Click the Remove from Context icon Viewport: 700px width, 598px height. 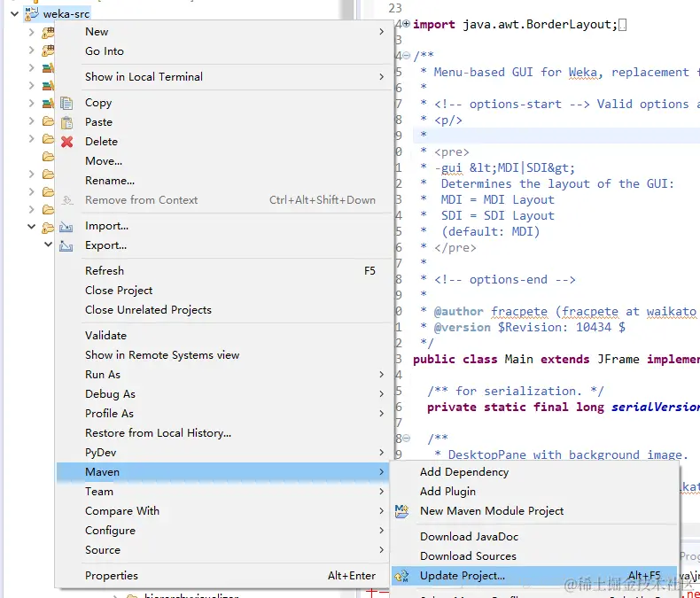66,200
